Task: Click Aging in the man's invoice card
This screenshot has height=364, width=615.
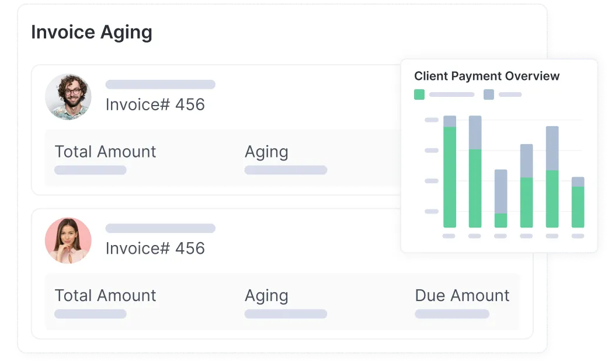Action: 266,152
